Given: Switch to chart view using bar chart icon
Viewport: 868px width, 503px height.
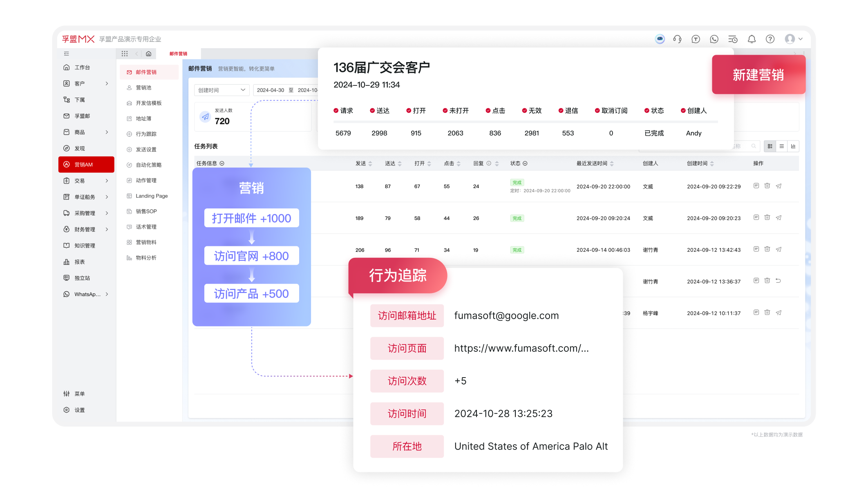Looking at the screenshot, I should pos(793,146).
